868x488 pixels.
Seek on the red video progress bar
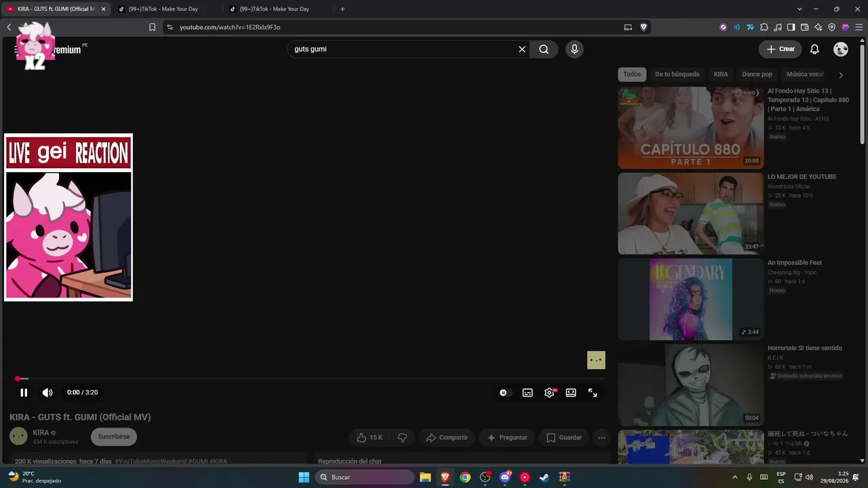tap(311, 378)
